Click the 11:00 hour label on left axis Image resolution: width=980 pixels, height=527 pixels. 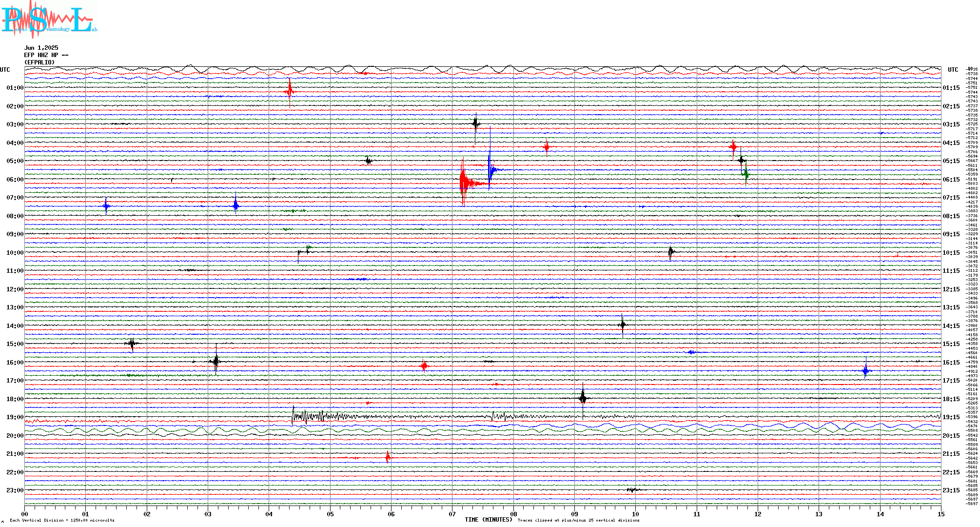click(15, 271)
